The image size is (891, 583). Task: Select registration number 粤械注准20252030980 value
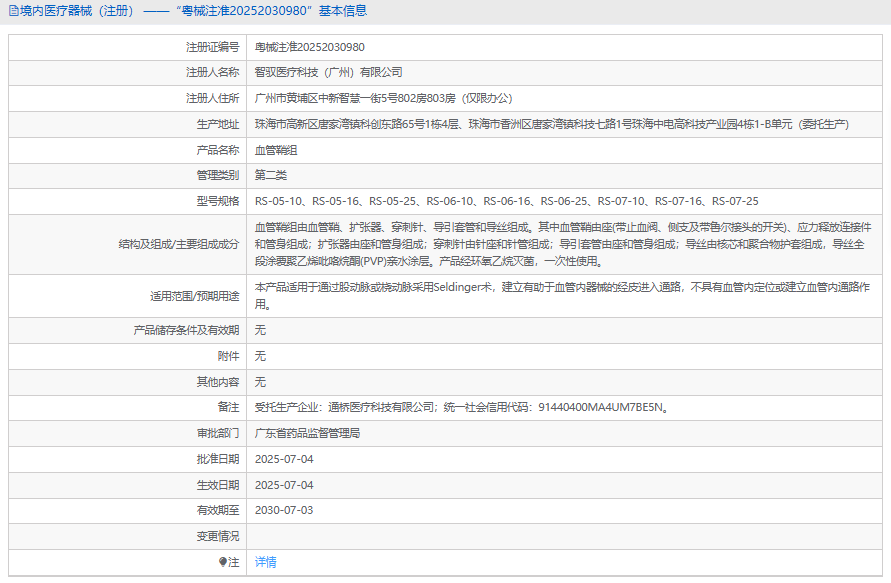pos(310,47)
